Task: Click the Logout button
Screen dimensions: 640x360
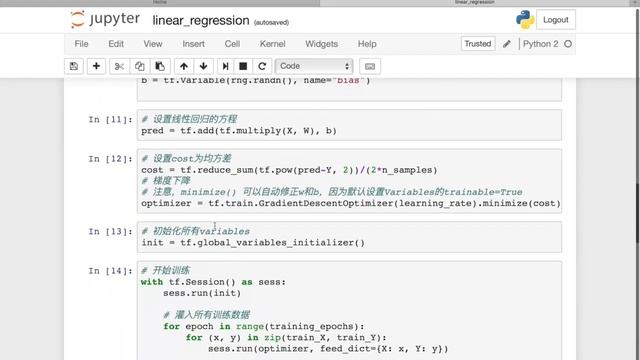Action: tap(556, 20)
